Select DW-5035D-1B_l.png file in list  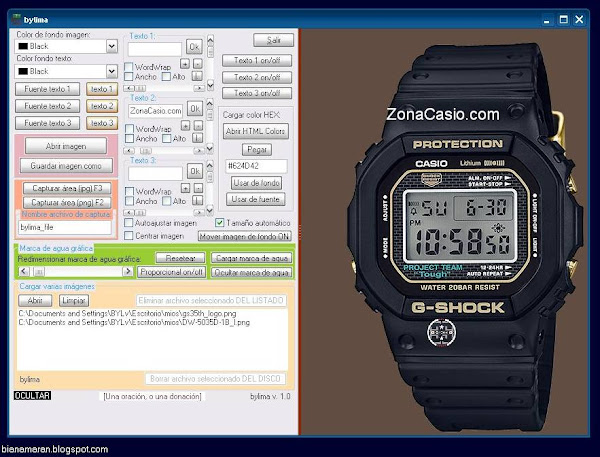(134, 323)
